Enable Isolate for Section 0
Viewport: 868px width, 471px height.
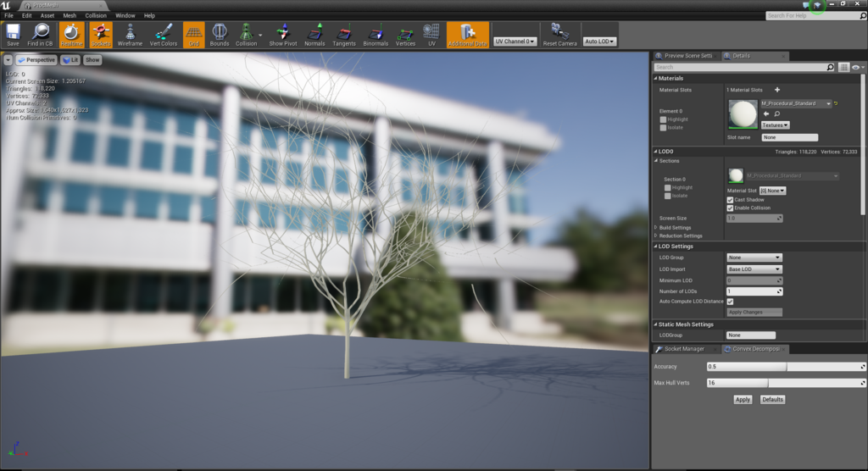(x=668, y=196)
